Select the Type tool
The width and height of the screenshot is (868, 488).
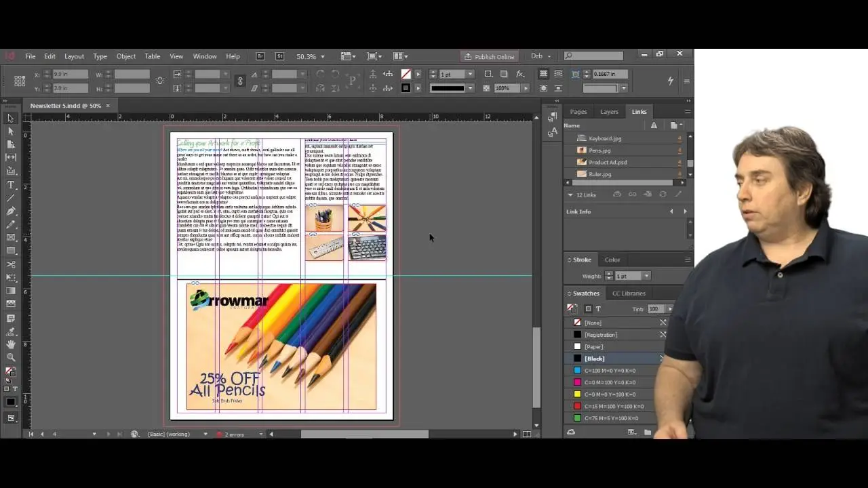11,185
